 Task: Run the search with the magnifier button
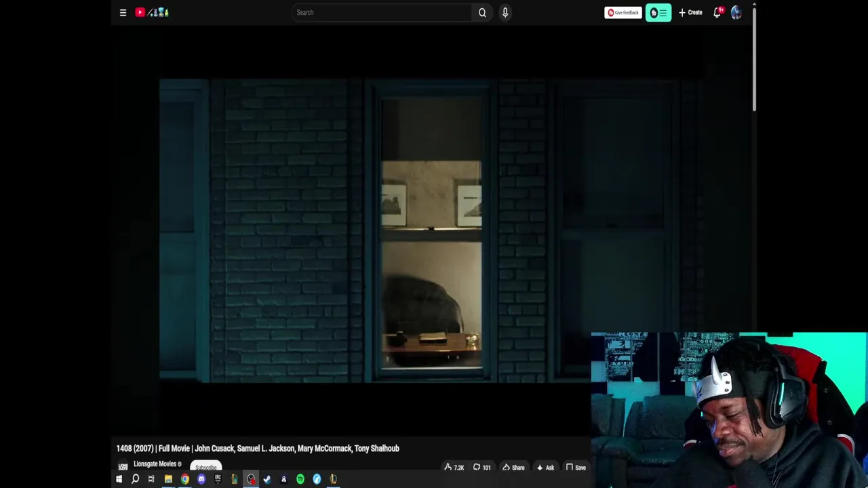coord(482,12)
